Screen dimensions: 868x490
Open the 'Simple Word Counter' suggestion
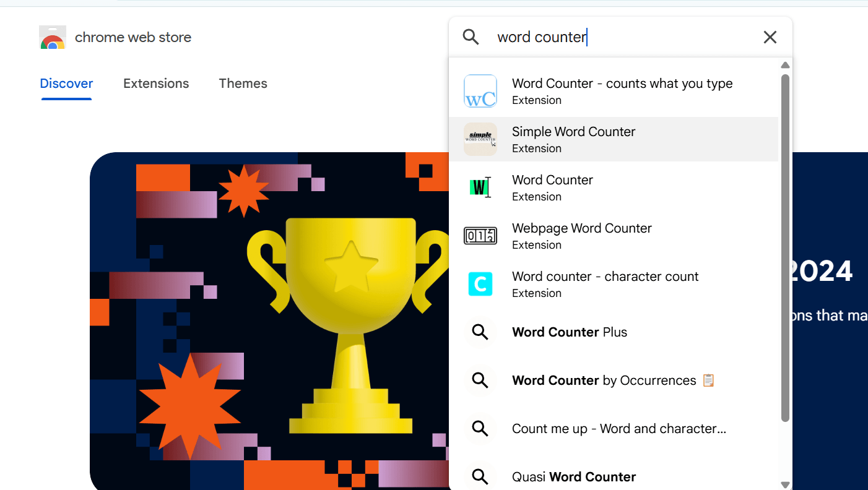pyautogui.click(x=573, y=131)
